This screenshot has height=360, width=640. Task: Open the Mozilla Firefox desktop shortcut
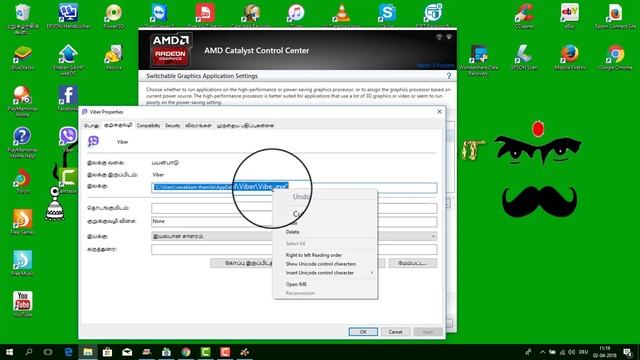tap(570, 58)
